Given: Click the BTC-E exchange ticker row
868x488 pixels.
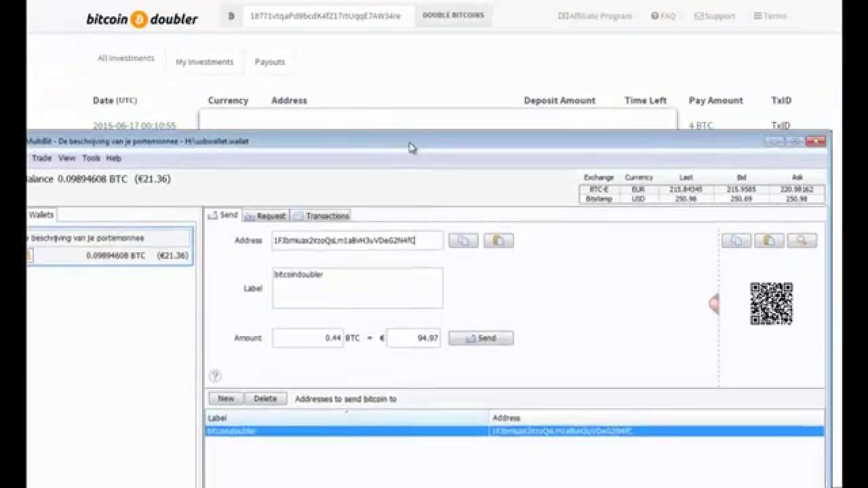Looking at the screenshot, I should (x=702, y=189).
